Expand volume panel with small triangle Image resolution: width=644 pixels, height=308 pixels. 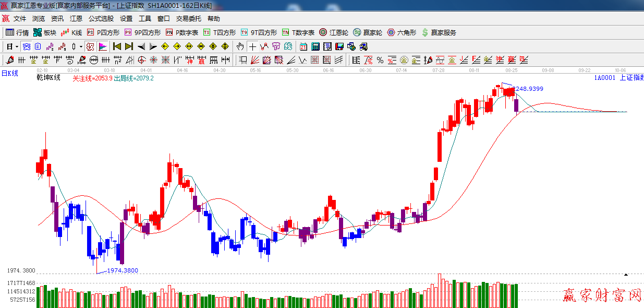[x=626, y=274]
